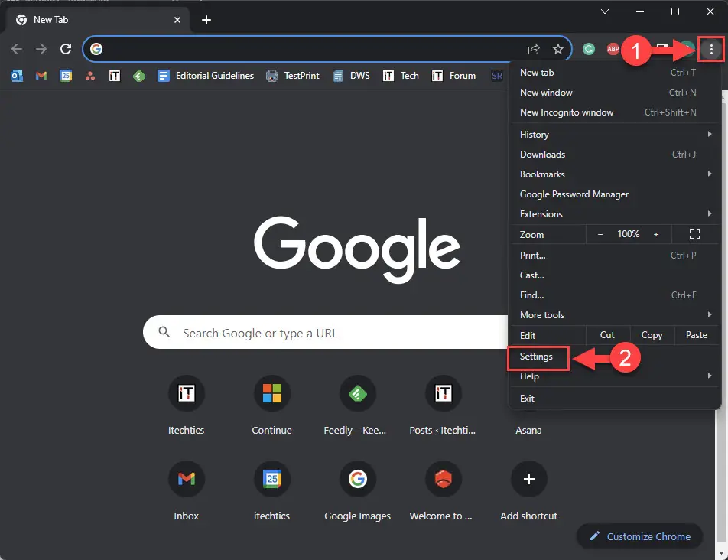
Task: Open the Adblock Plus extension icon
Action: [613, 49]
